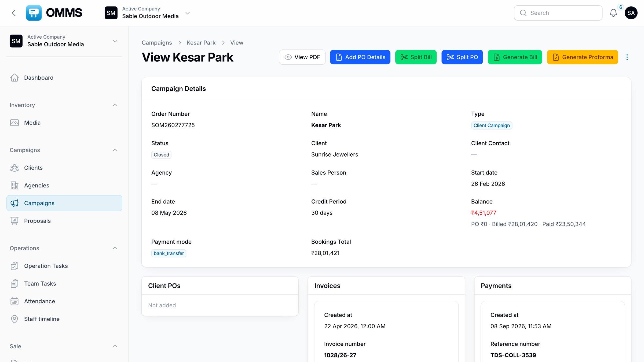The image size is (644, 362).
Task: Open Proposals in the sidebar
Action: tap(64, 221)
